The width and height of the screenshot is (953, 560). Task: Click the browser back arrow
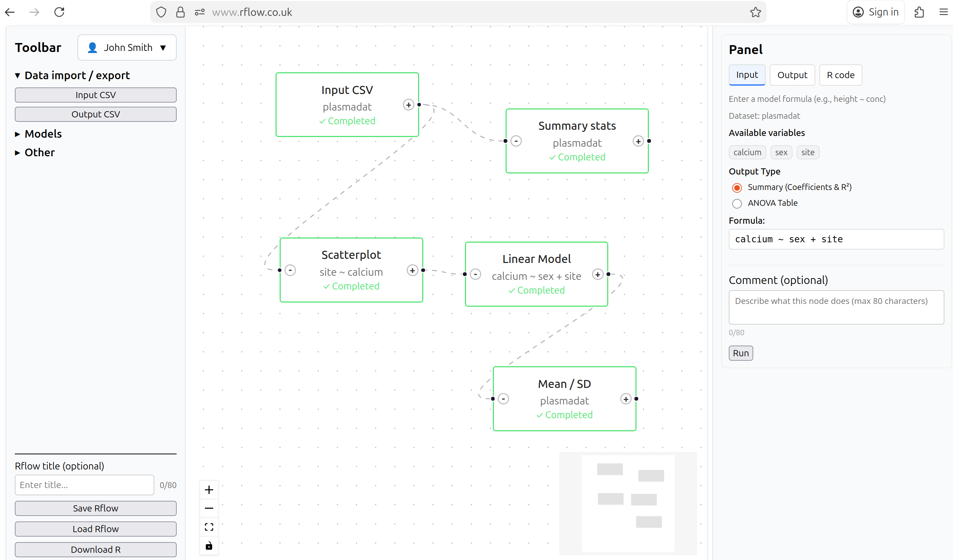click(x=10, y=12)
